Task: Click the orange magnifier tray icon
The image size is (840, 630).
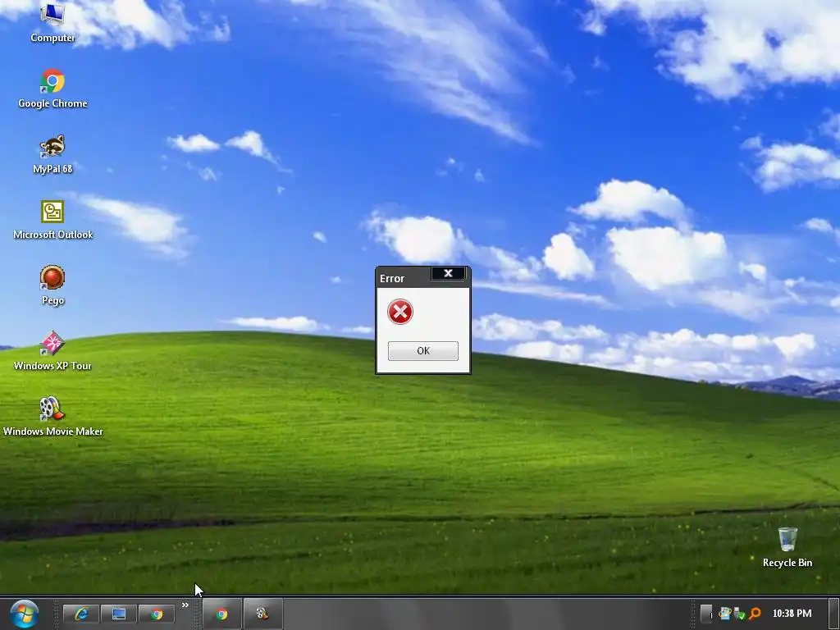Action: [755, 614]
